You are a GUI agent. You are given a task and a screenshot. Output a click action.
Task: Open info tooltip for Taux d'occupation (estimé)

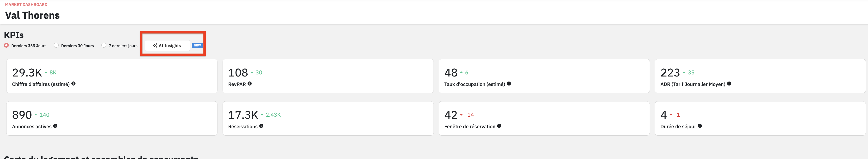(x=509, y=84)
